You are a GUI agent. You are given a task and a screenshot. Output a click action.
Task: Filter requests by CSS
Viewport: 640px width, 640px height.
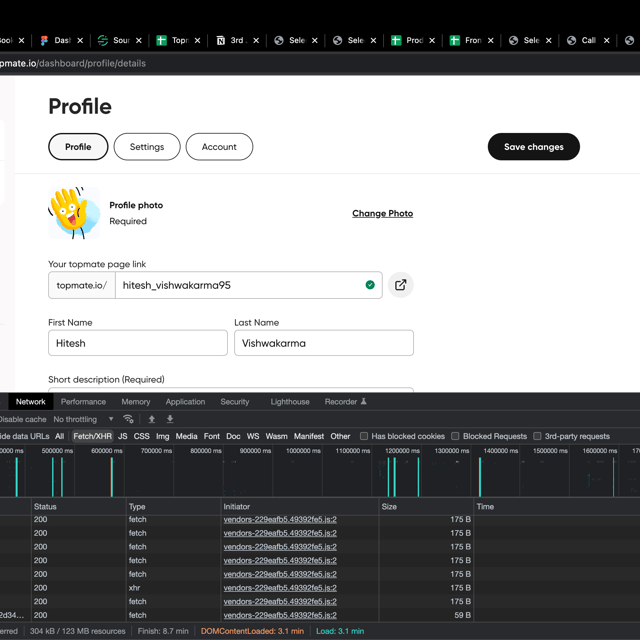click(x=142, y=436)
